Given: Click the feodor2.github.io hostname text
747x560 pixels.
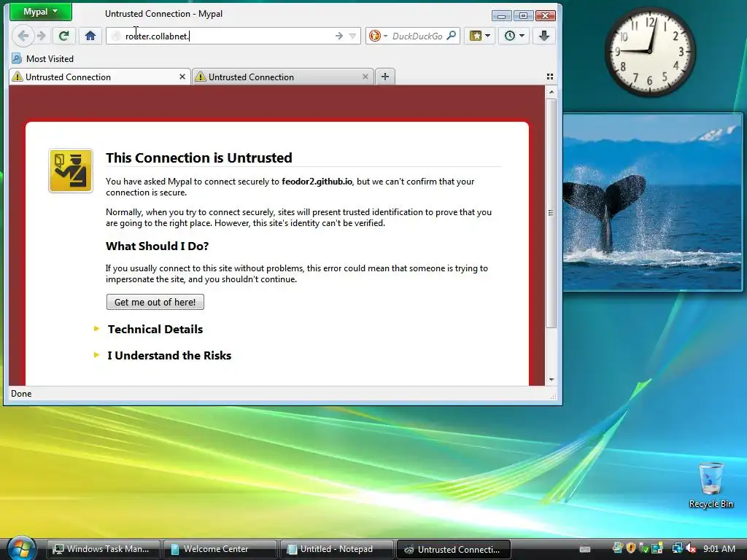Looking at the screenshot, I should [317, 182].
